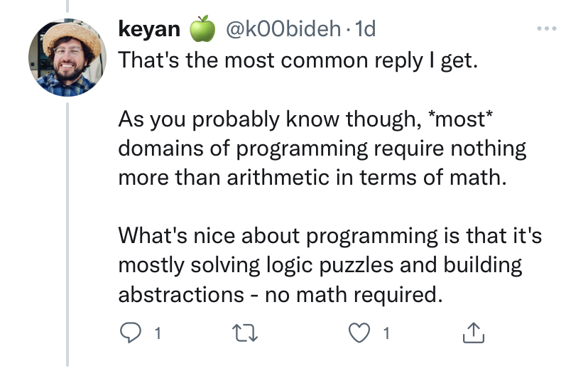Reply to keyan's tweet

tap(129, 332)
